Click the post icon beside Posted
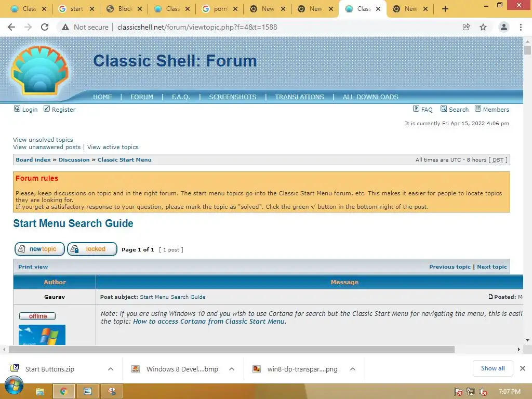This screenshot has width=532, height=399. [490, 297]
